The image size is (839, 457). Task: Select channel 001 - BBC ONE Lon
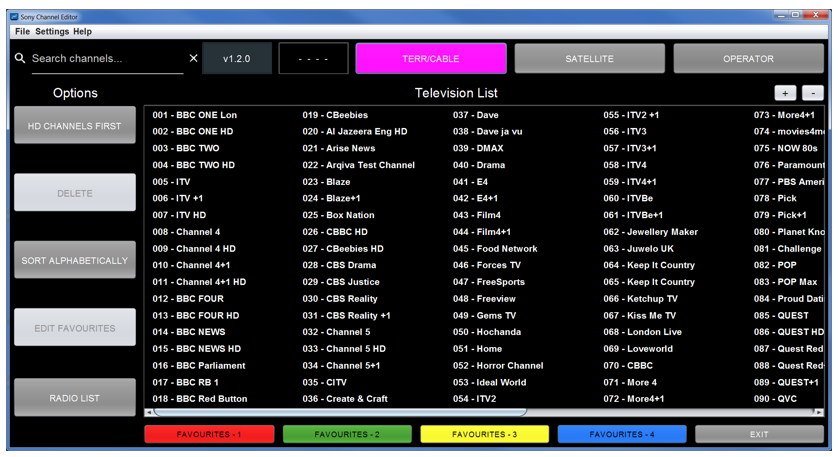195,115
